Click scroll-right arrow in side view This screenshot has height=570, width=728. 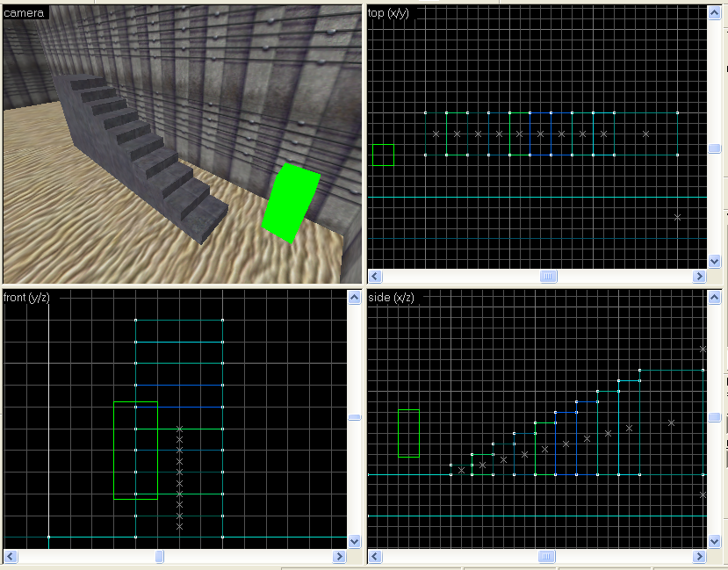[x=699, y=557]
